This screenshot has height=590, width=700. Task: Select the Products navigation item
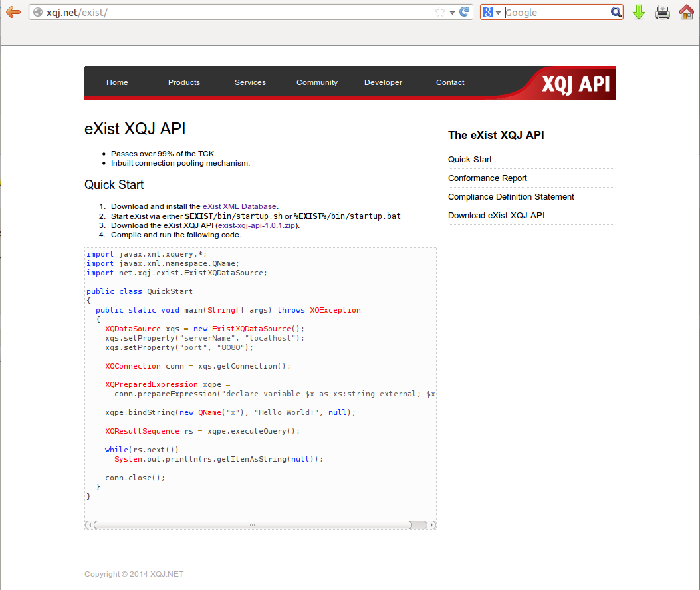pos(183,82)
